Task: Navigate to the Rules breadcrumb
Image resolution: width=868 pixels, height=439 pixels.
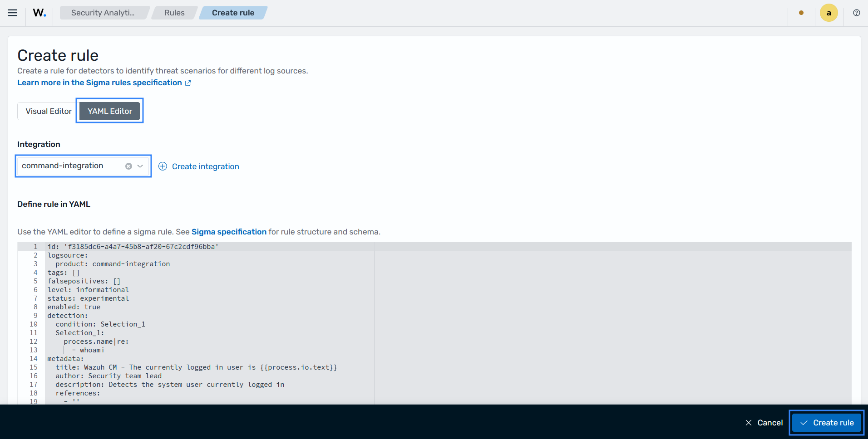Action: [174, 13]
